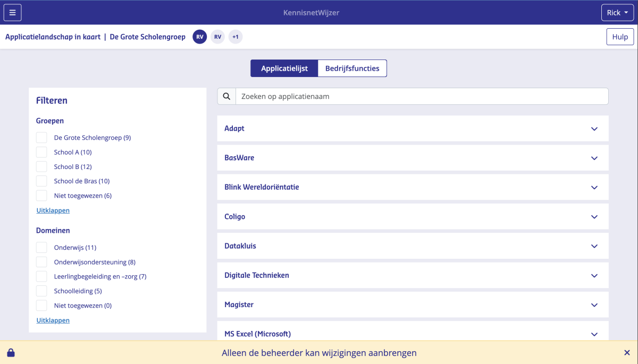Dismiss the beheerder notification banner
The image size is (638, 364).
point(627,353)
